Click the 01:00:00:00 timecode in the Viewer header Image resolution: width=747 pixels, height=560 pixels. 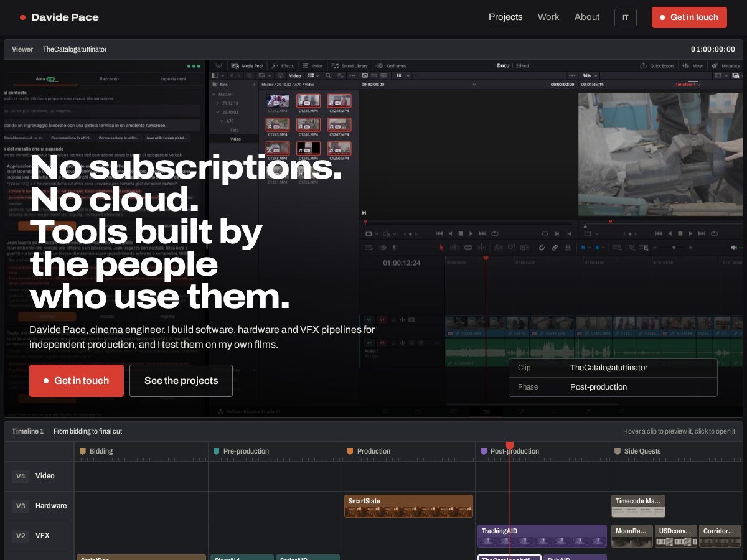(713, 49)
